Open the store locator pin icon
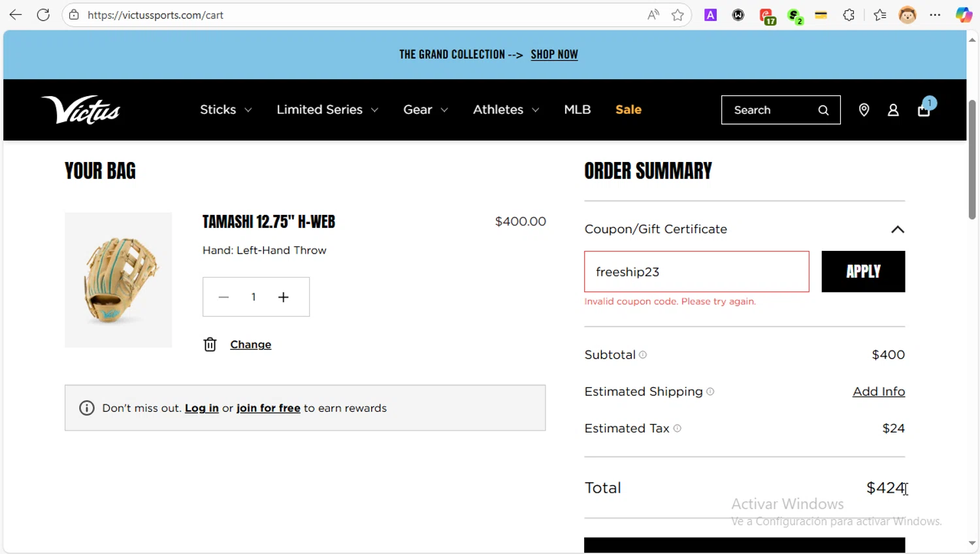Viewport: 980px width, 554px height. coord(864,110)
